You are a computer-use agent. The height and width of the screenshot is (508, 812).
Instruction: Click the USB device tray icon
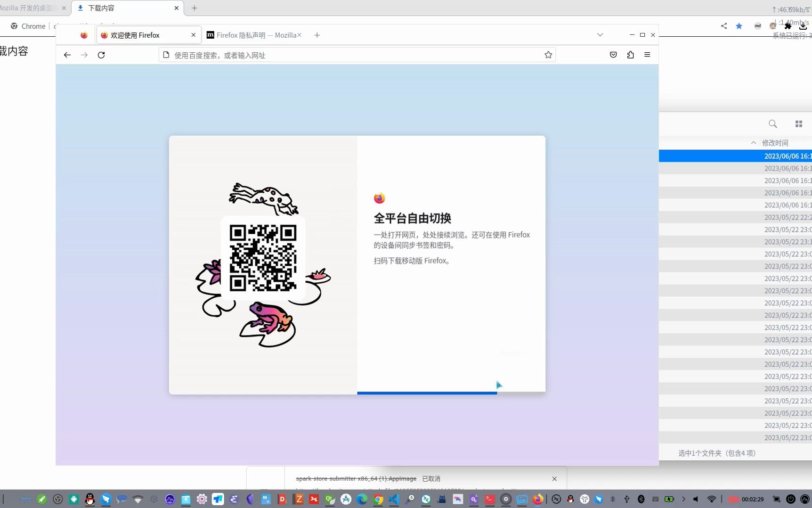tap(626, 499)
